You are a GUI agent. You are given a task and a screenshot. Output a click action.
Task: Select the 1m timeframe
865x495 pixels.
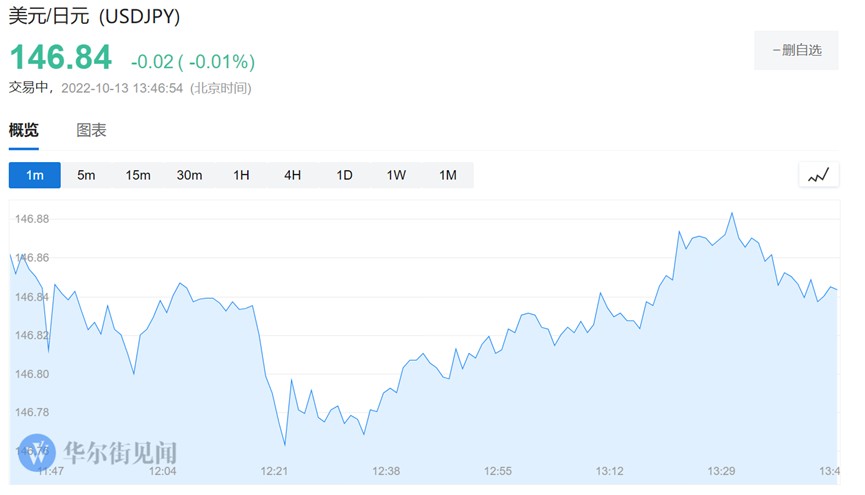click(x=35, y=175)
